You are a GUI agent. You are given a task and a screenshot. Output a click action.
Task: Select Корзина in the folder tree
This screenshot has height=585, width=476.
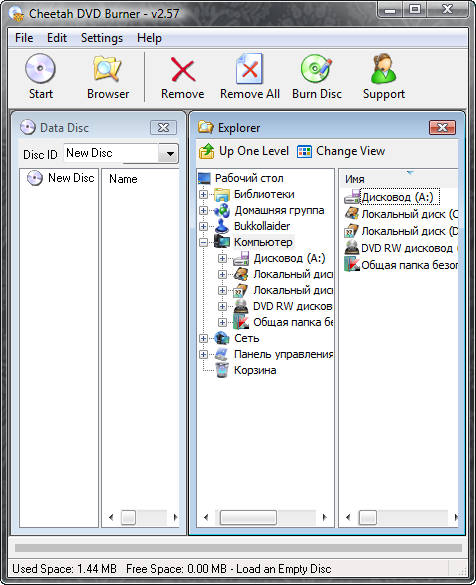click(x=255, y=370)
